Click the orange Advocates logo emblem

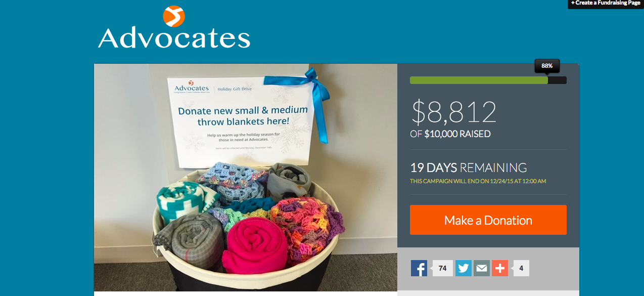tap(173, 16)
